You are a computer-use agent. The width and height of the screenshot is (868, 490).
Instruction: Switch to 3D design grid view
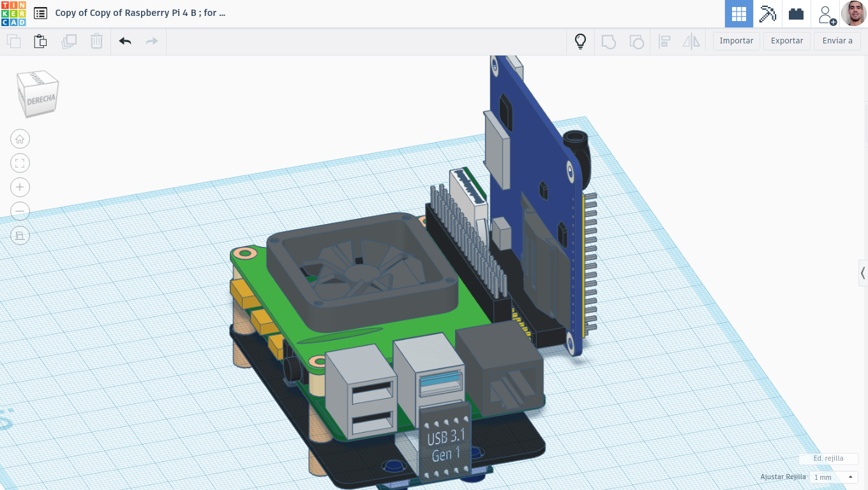[x=739, y=13]
